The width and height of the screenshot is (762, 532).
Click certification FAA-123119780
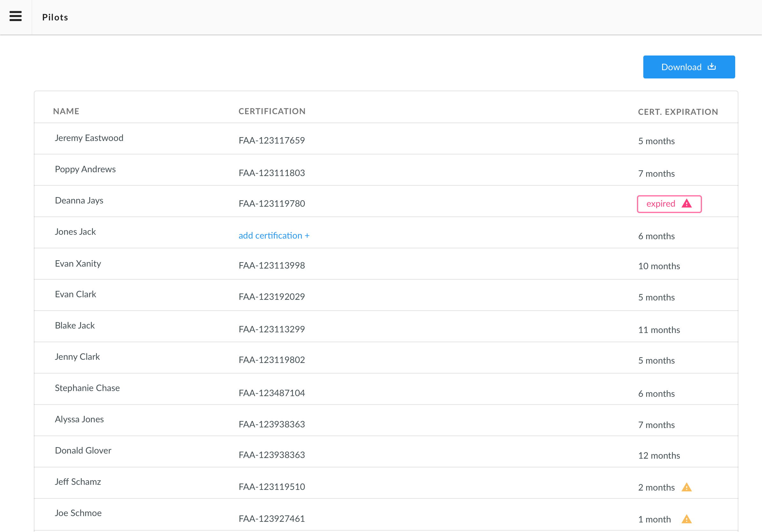tap(272, 203)
